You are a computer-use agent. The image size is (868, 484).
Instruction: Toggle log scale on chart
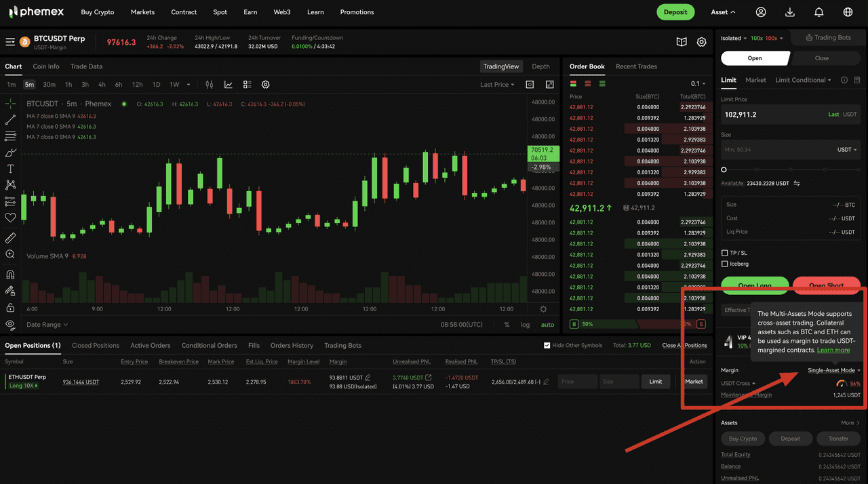coord(525,325)
